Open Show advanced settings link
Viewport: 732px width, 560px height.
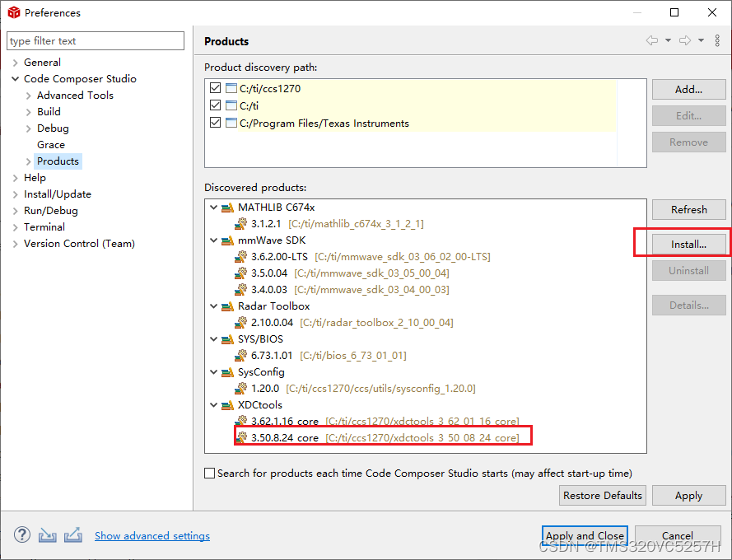coord(152,535)
